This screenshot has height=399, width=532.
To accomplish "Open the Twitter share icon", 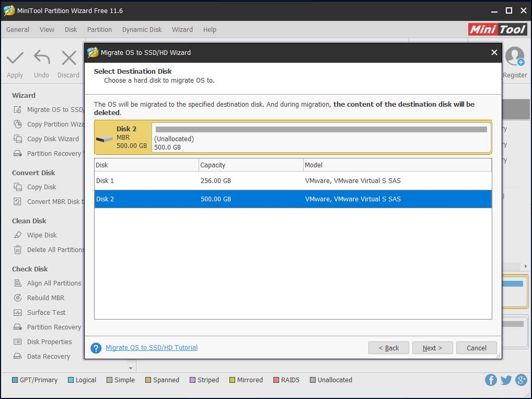I will pyautogui.click(x=506, y=380).
